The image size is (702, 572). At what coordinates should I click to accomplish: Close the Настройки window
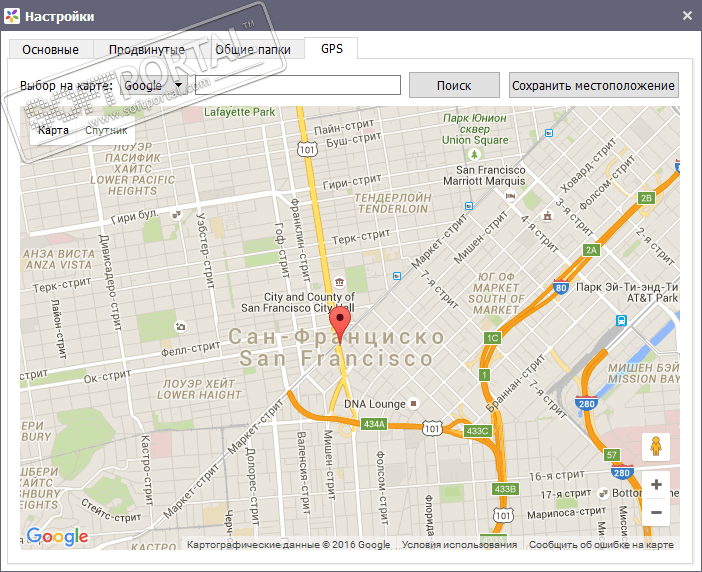click(687, 16)
